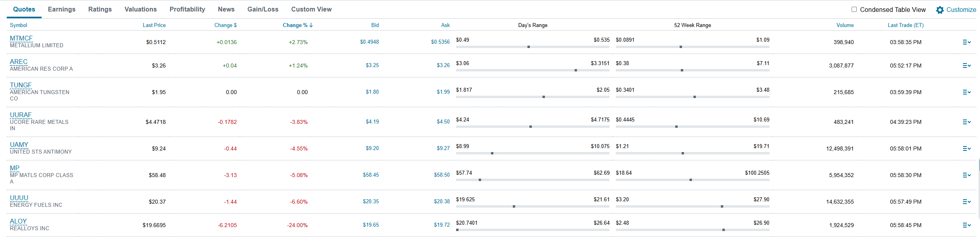Sort by Volume column header
The height and width of the screenshot is (237, 980).
coord(845,25)
